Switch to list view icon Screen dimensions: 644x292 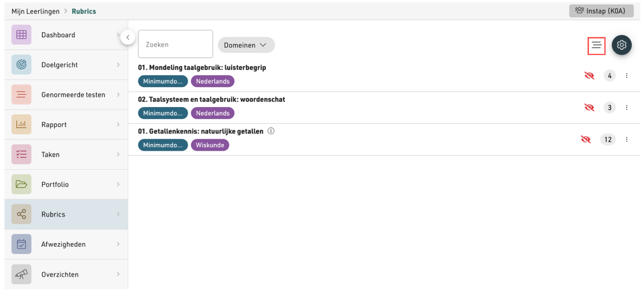tap(596, 45)
